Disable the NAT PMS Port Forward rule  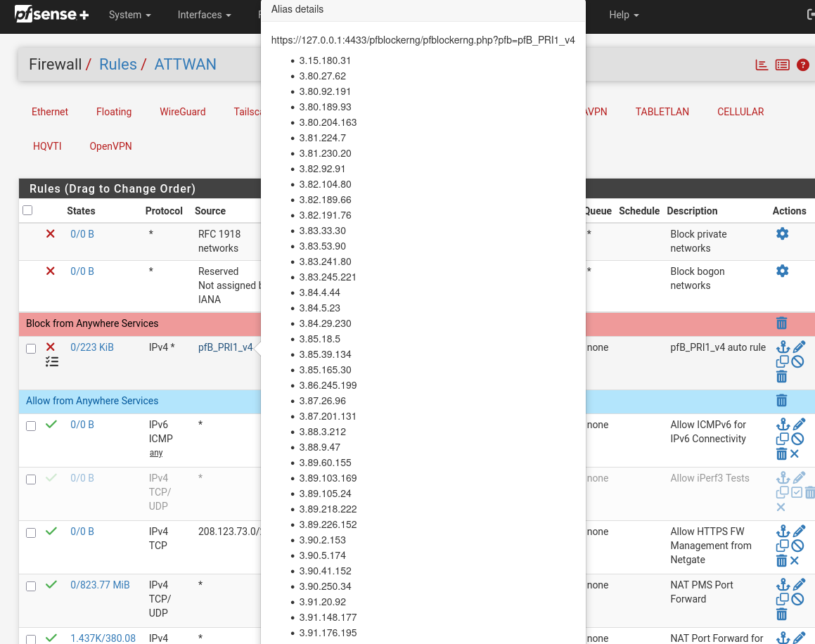(797, 599)
